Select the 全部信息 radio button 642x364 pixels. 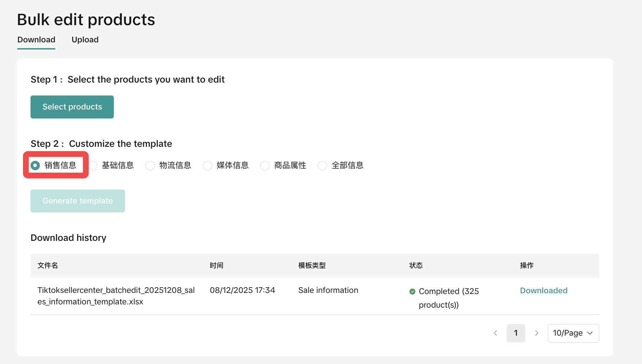(322, 165)
